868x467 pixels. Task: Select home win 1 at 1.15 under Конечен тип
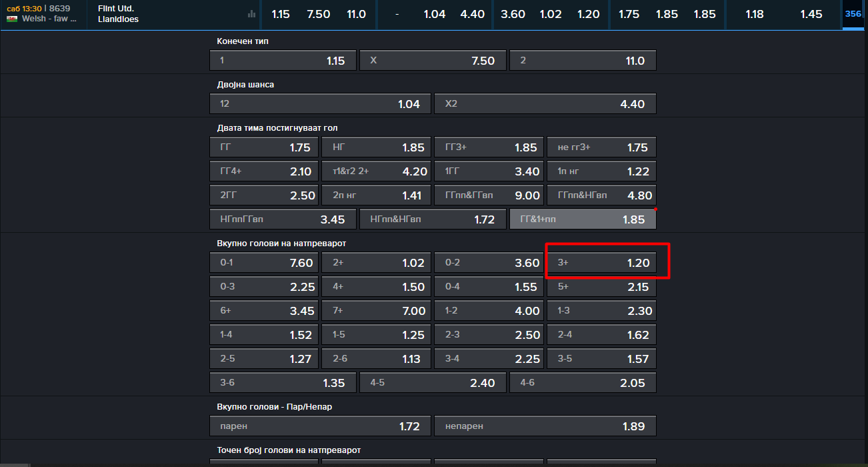(x=283, y=61)
